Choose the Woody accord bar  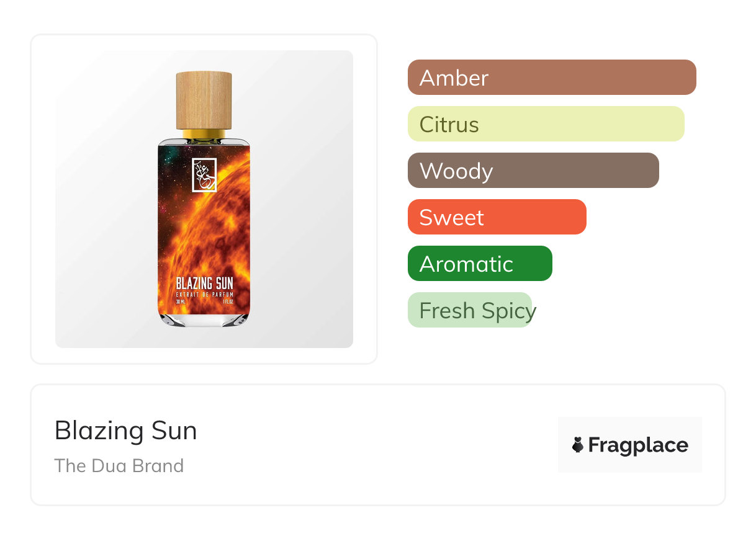click(x=533, y=171)
